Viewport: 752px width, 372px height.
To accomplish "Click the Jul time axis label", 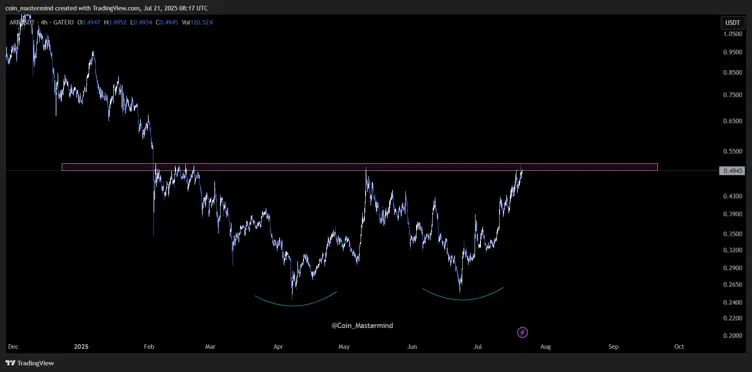I will coord(478,346).
